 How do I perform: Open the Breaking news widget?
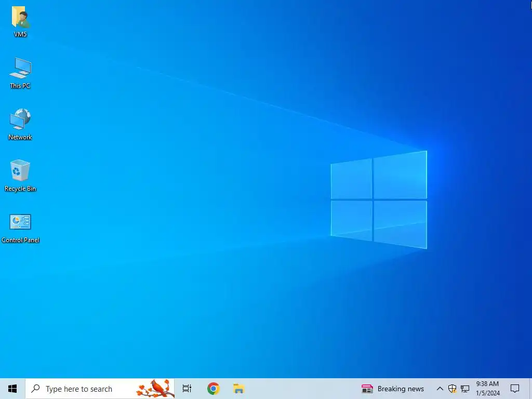(x=393, y=389)
